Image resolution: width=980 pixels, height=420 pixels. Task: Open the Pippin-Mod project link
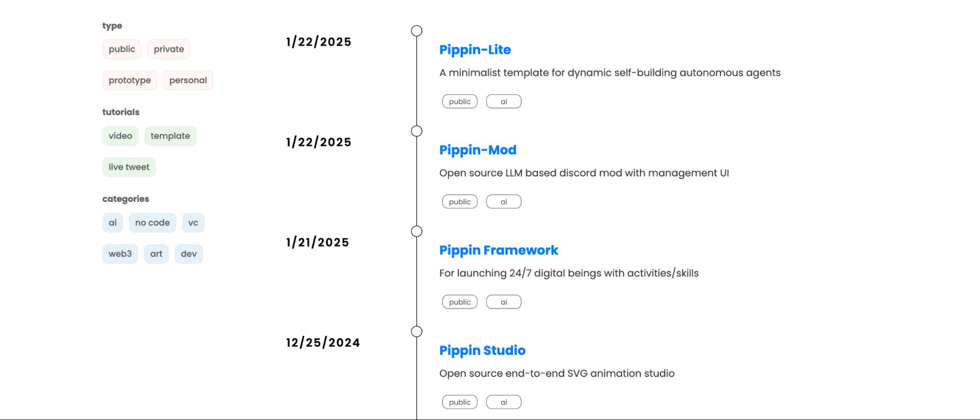pos(477,150)
